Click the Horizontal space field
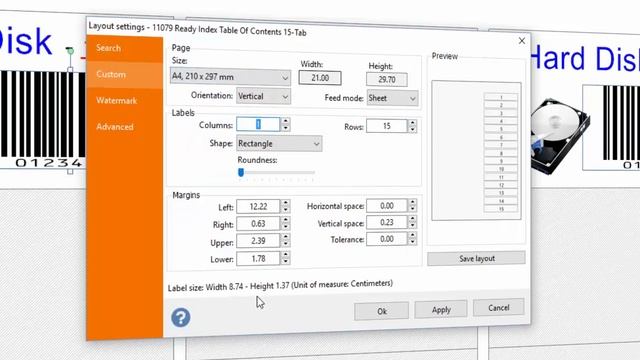Image resolution: width=640 pixels, height=360 pixels. point(387,206)
